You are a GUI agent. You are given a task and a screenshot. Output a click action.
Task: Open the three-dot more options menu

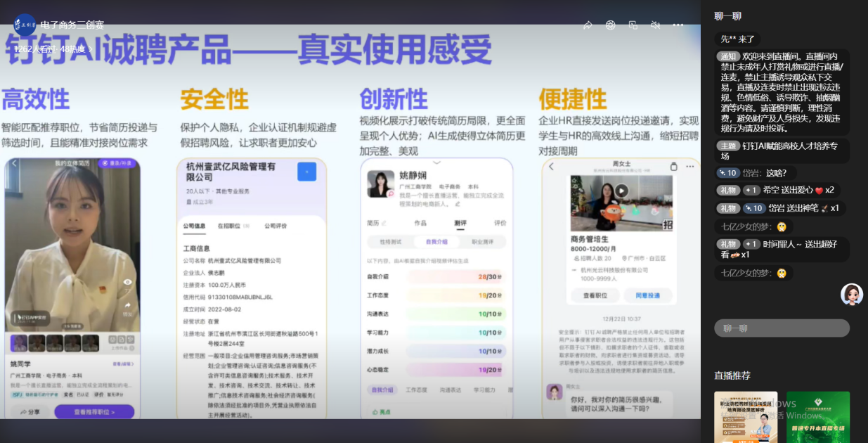tap(678, 25)
